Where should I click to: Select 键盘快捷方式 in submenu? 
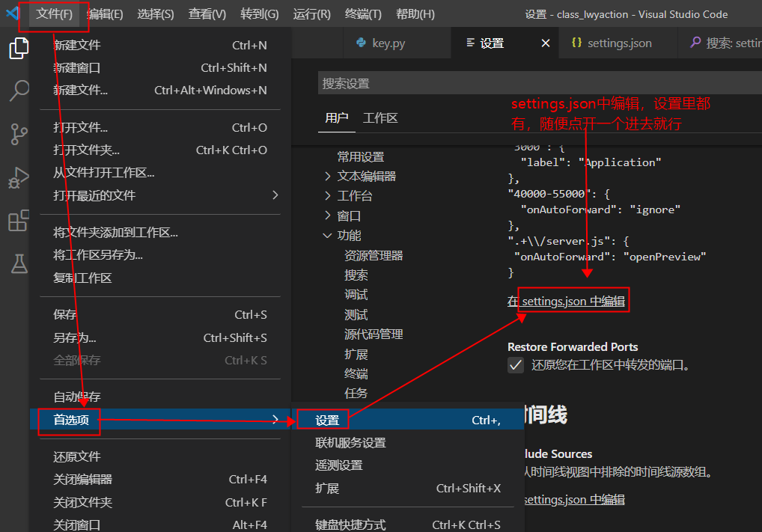(408, 525)
